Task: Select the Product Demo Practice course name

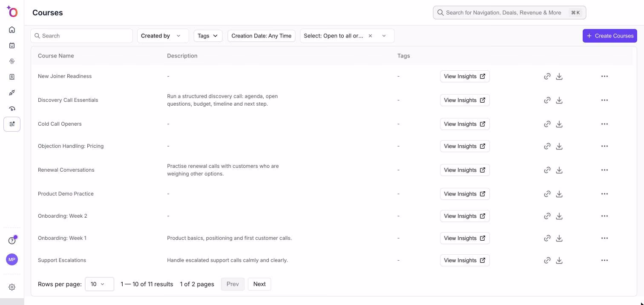Action: pos(66,194)
